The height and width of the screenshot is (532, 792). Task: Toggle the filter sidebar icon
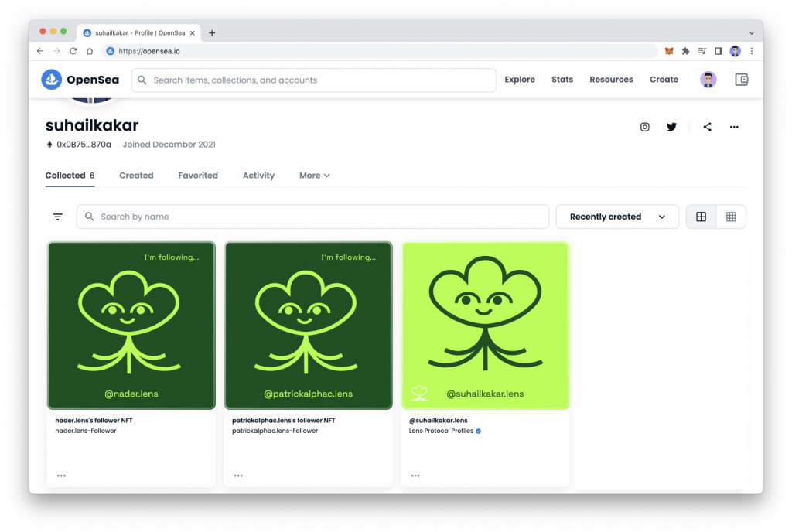coord(58,217)
